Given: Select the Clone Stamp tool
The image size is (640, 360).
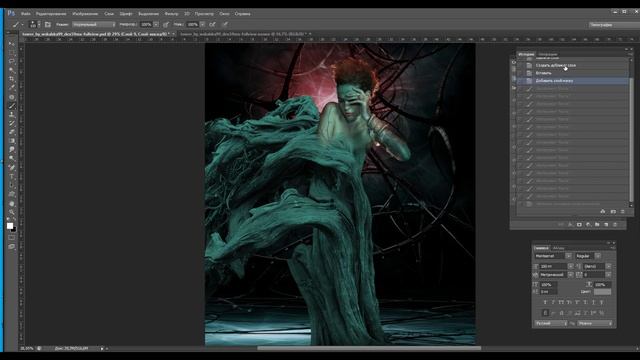Looking at the screenshot, I should point(12,115).
